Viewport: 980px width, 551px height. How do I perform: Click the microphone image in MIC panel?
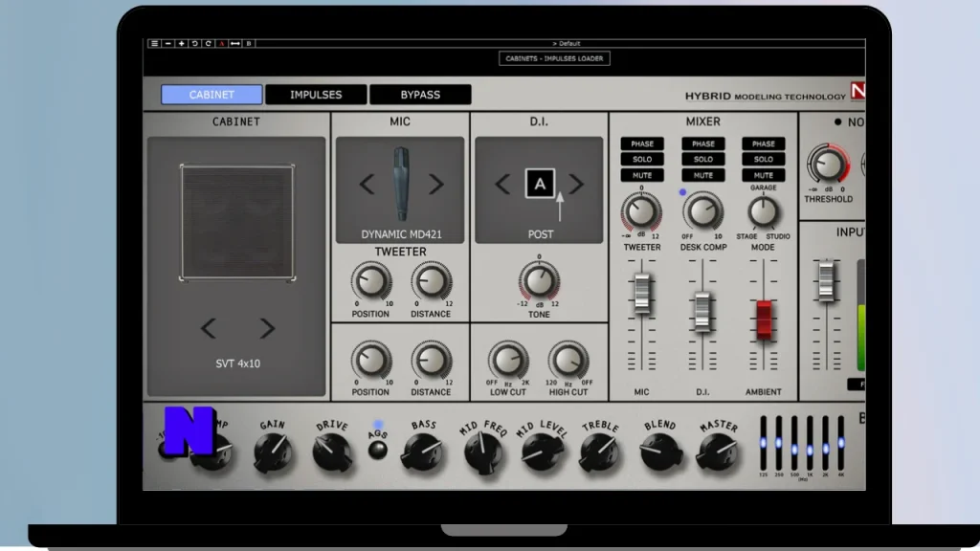401,185
